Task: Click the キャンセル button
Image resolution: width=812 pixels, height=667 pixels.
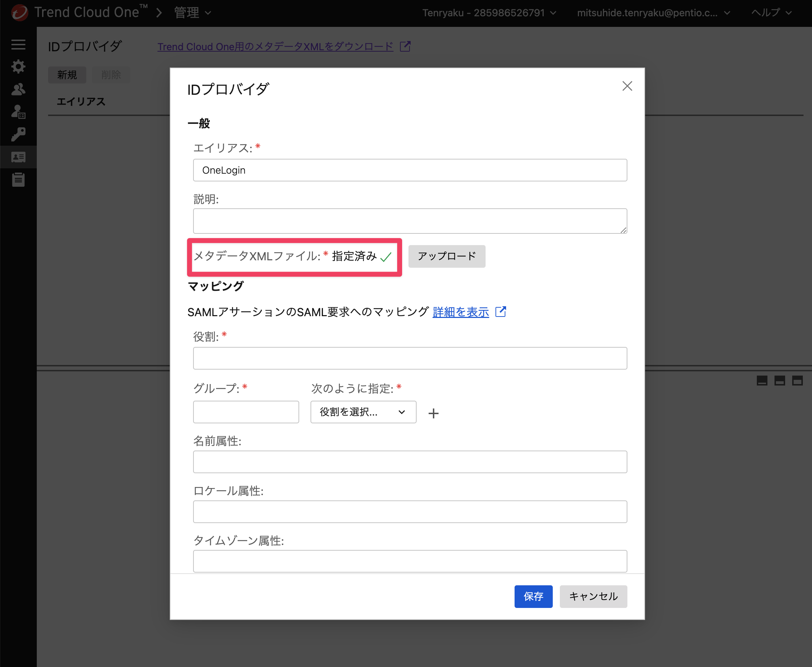Action: click(593, 596)
